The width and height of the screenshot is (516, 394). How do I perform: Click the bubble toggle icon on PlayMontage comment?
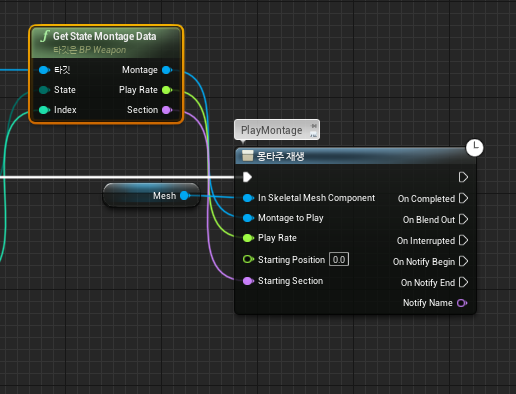click(314, 134)
